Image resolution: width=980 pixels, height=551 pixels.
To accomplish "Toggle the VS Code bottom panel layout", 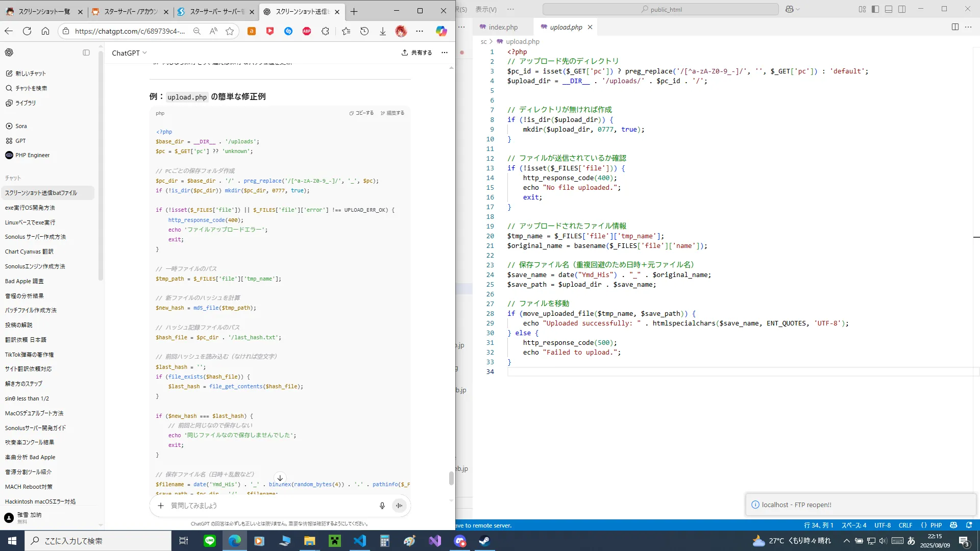I will click(x=889, y=9).
